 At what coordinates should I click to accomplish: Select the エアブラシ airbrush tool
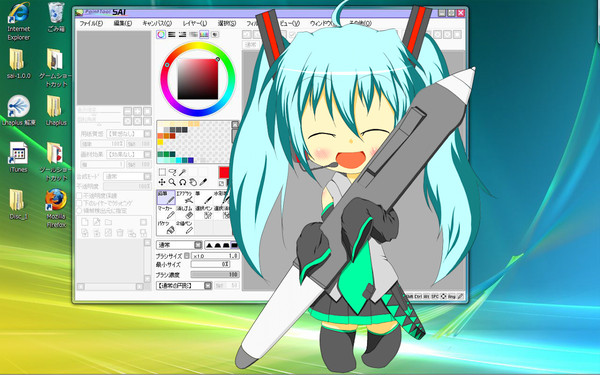(185, 197)
